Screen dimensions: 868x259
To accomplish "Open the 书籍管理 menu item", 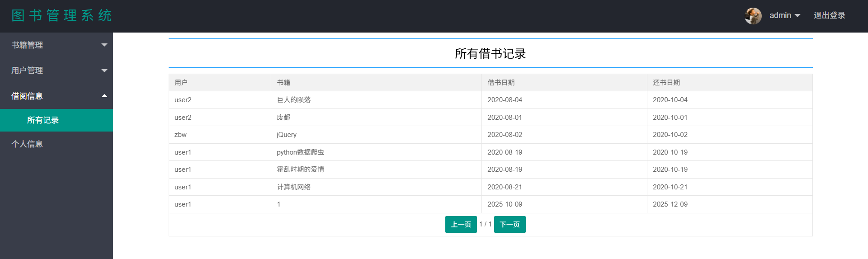I will pyautogui.click(x=57, y=45).
